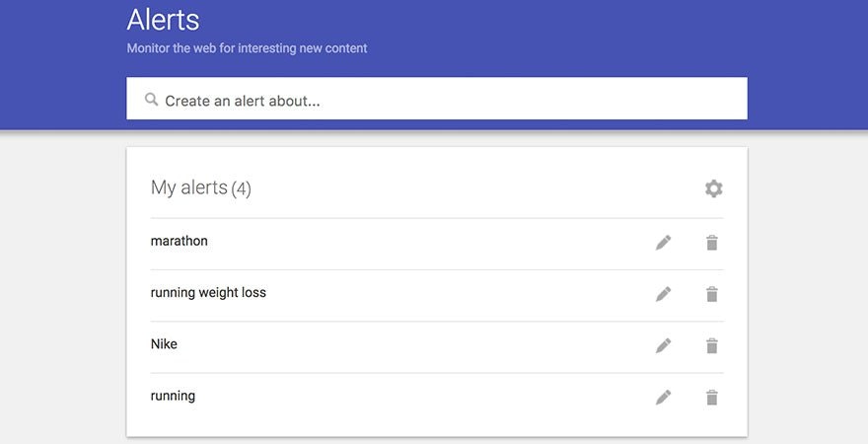This screenshot has width=868, height=444.
Task: Edit the running weight loss alert
Action: (x=663, y=294)
